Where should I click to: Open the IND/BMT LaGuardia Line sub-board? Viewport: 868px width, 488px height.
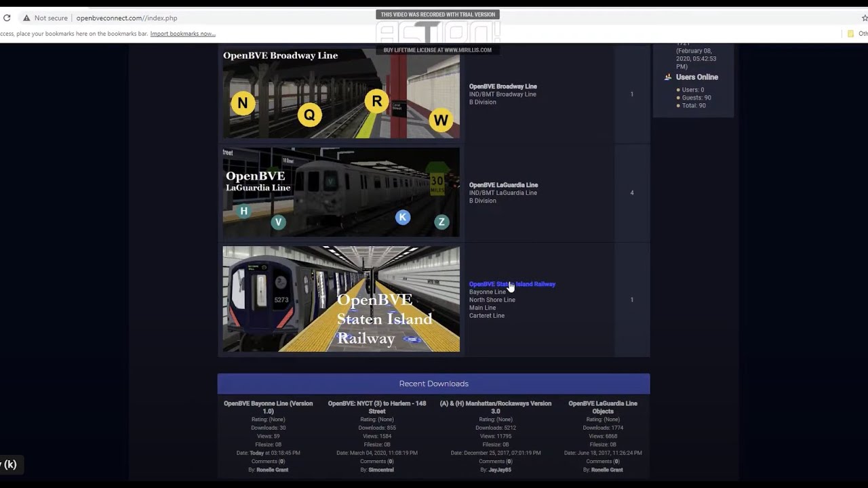(503, 193)
